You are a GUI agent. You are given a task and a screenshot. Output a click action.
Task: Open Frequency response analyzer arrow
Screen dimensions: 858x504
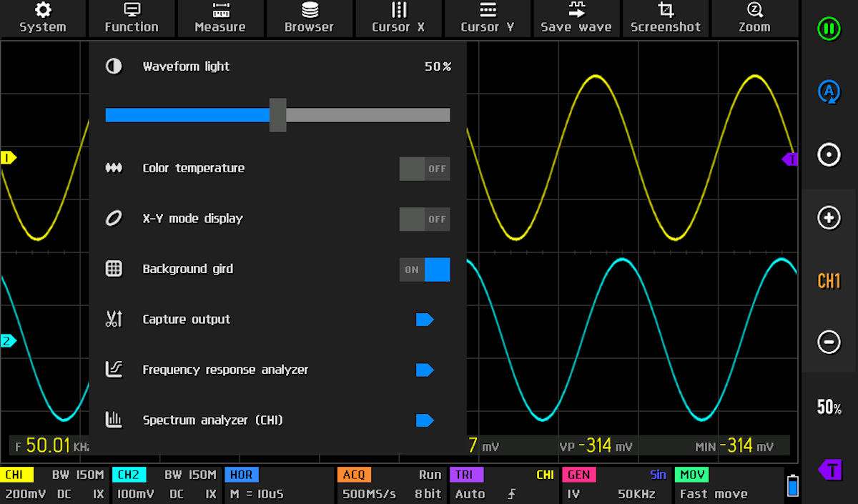(x=425, y=370)
